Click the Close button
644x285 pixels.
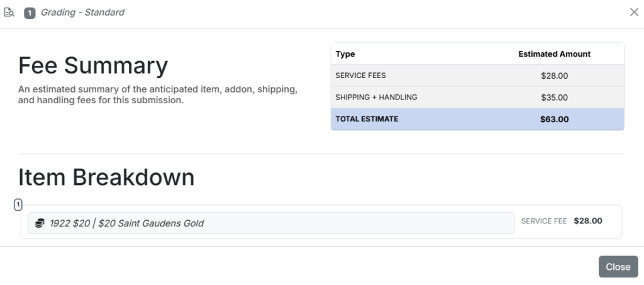(x=618, y=267)
